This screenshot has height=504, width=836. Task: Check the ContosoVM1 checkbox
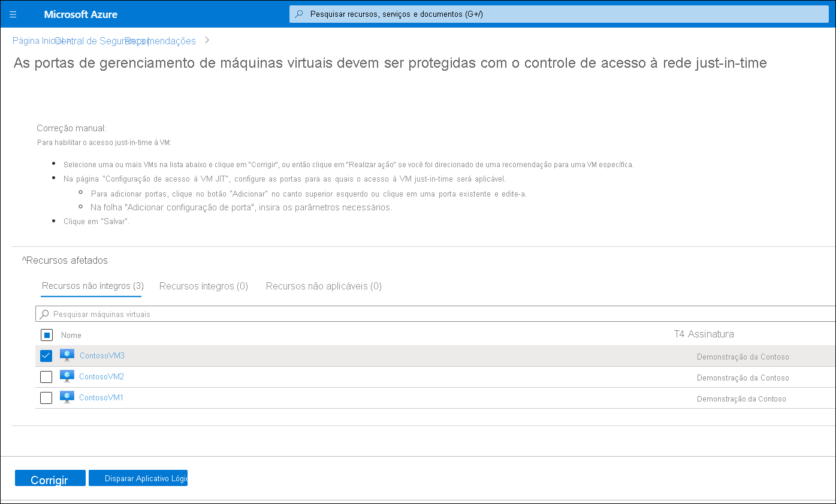click(46, 398)
